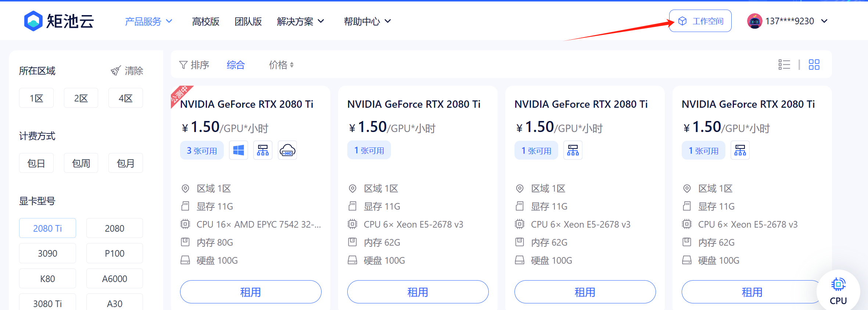Screen dimensions: 868x310
Task: Click the 排序 funnel filter icon
Action: [x=183, y=65]
